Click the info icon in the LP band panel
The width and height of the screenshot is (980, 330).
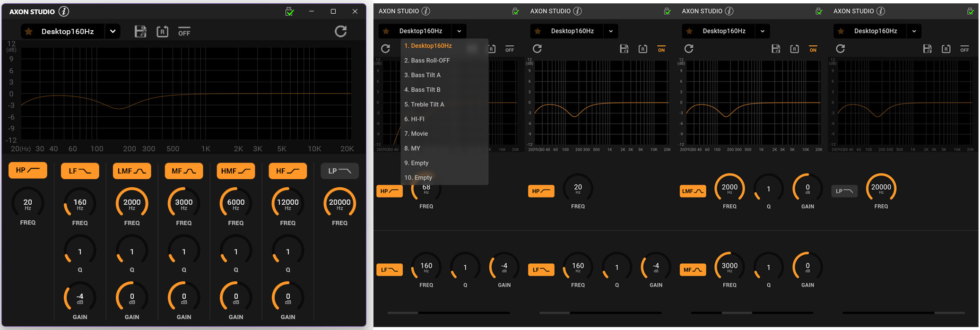(x=881, y=11)
